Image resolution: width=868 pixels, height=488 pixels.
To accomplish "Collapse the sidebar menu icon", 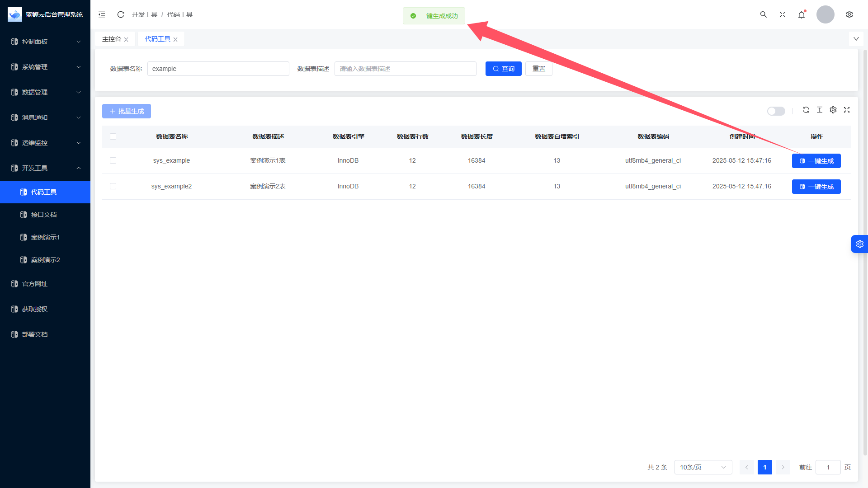I will click(102, 14).
